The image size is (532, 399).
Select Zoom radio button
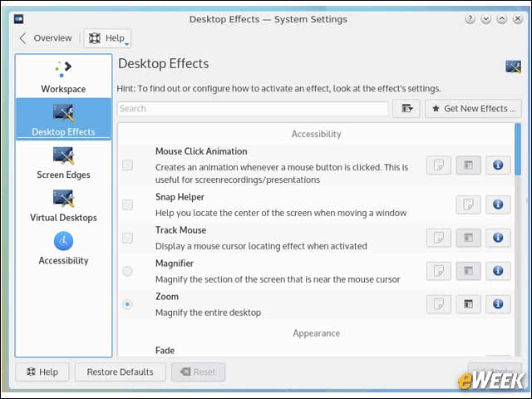point(127,304)
